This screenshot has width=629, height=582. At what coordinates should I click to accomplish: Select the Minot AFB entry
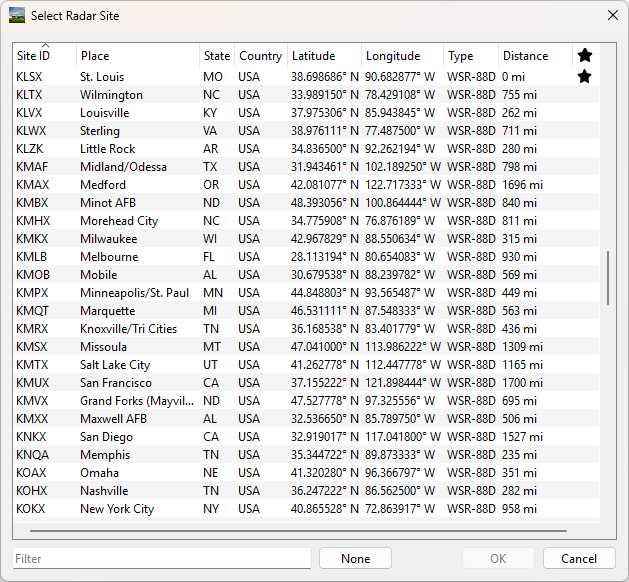(x=306, y=203)
